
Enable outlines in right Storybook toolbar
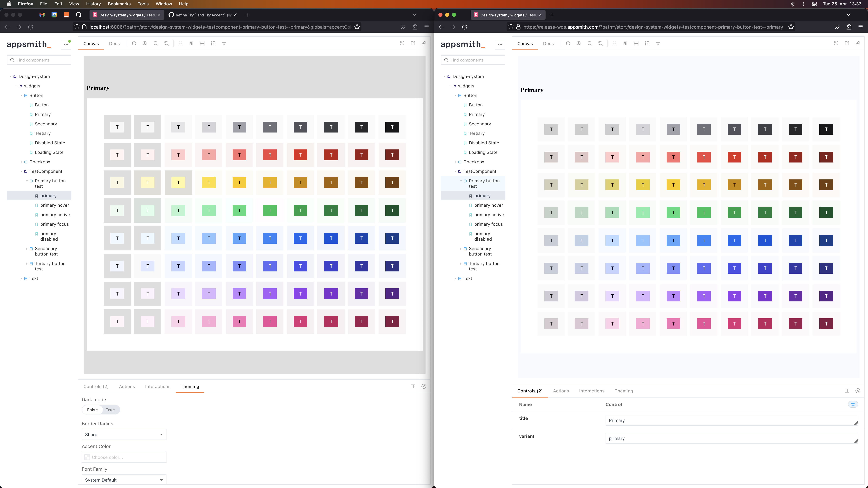[x=647, y=43]
